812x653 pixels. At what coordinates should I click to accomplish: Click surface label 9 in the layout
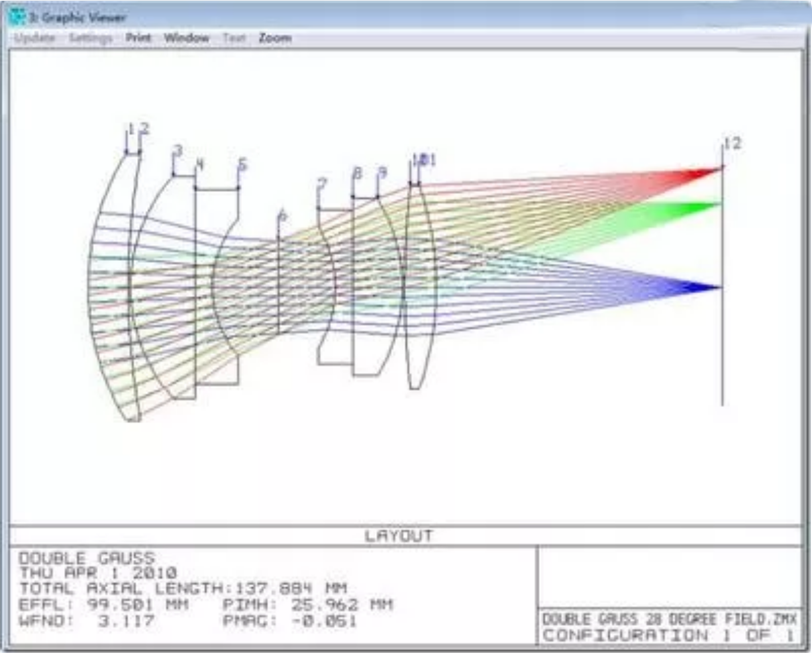pos(381,173)
